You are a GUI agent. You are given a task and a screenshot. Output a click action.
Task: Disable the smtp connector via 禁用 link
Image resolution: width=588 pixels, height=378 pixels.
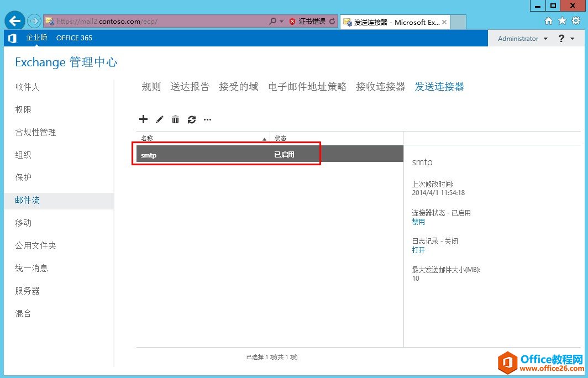(x=418, y=222)
